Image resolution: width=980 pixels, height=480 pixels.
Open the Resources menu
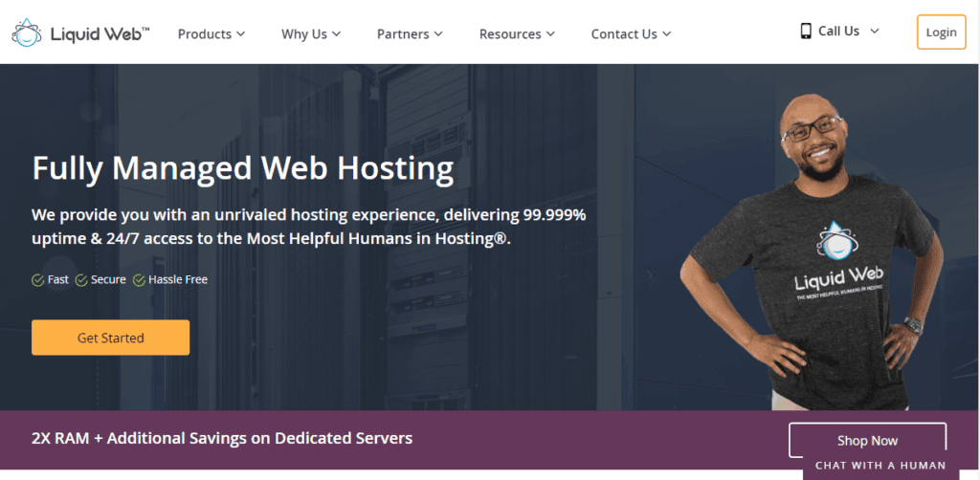[x=517, y=34]
